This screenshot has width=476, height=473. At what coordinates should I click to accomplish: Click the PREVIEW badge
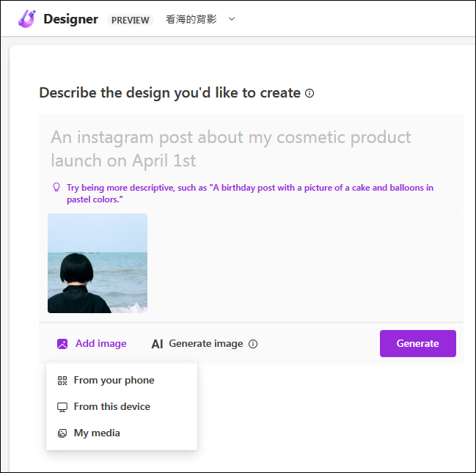tap(131, 20)
